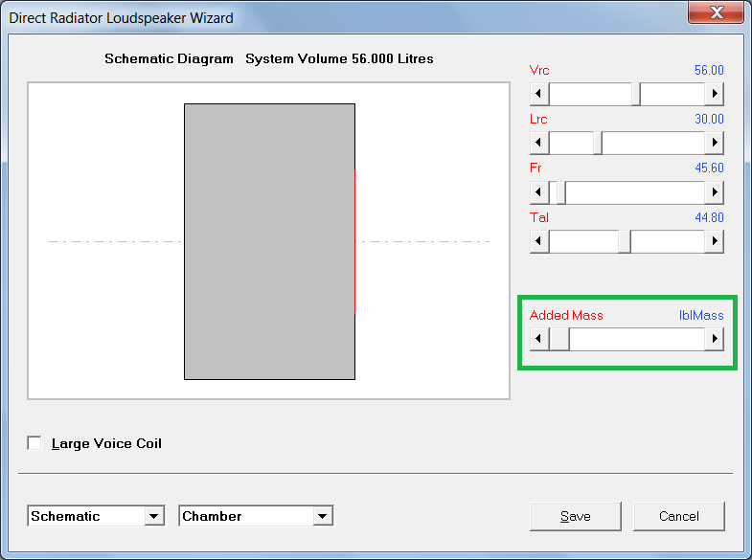Image resolution: width=752 pixels, height=560 pixels.
Task: Click the Lrc slider thumb
Action: pyautogui.click(x=598, y=143)
